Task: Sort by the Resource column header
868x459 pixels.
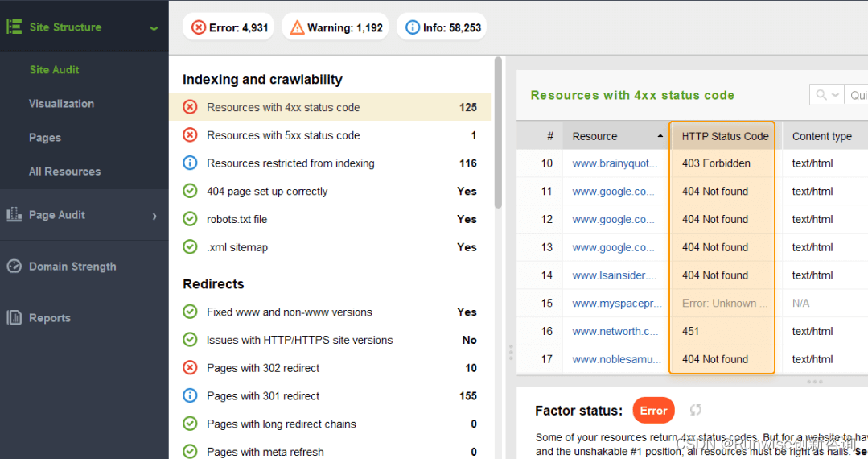Action: [615, 136]
